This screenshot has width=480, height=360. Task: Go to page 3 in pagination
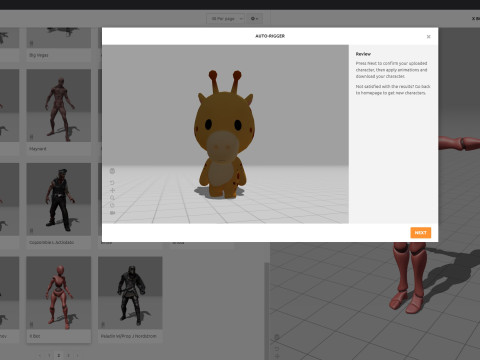tap(68, 356)
